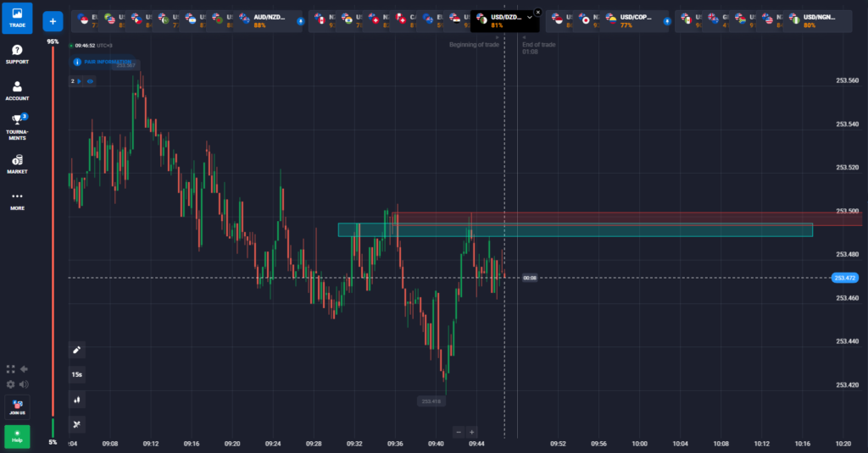Switch to the AUD/NZD asset tab
Viewport: 868px width, 453px height.
(x=264, y=21)
